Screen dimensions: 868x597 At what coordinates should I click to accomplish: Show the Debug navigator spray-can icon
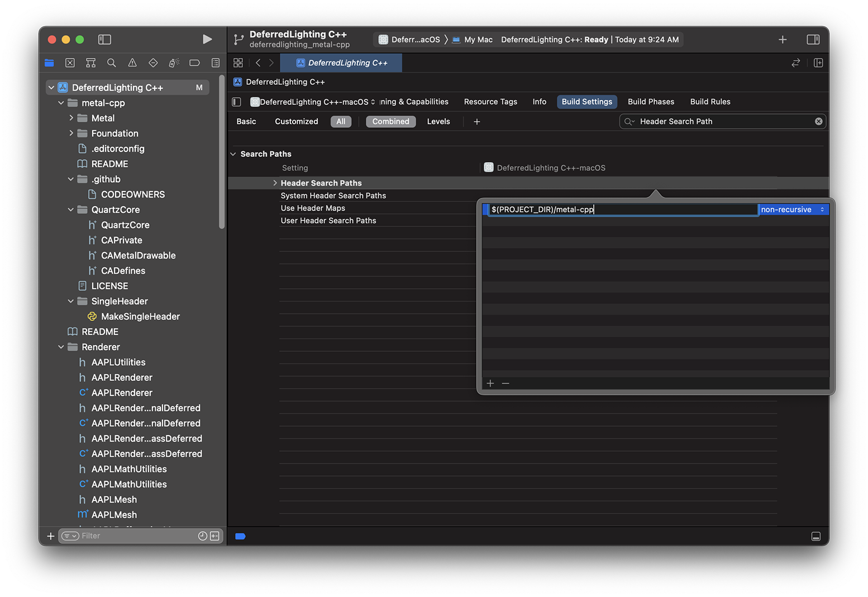(x=174, y=63)
